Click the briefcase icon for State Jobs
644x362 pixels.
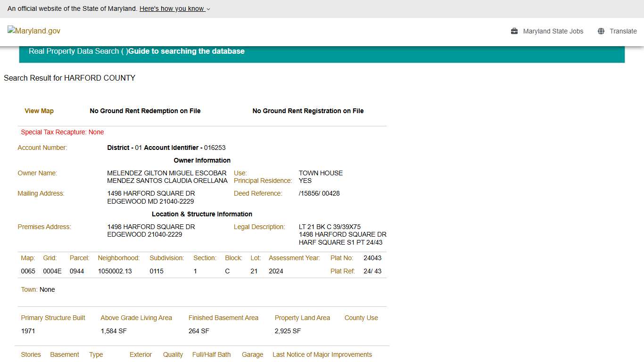click(514, 31)
